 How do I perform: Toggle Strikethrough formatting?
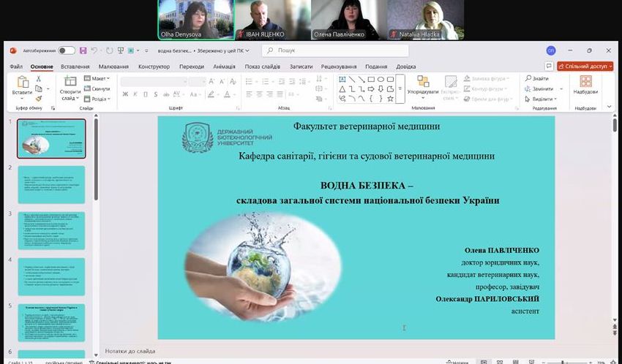point(166,94)
